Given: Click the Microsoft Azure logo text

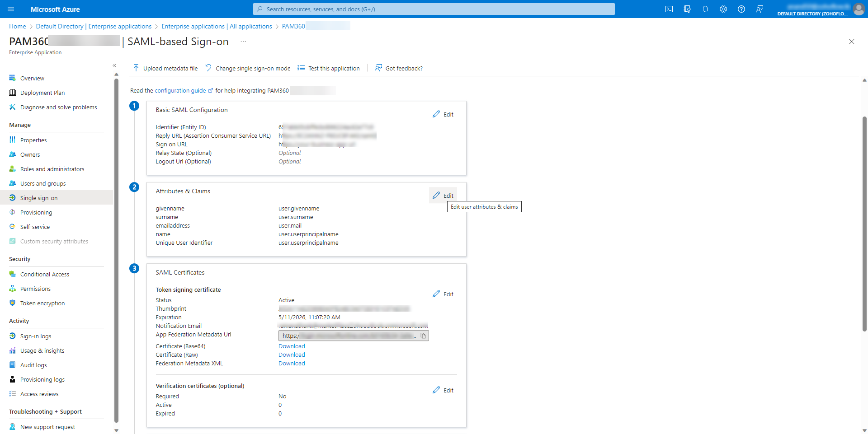Looking at the screenshot, I should pos(55,9).
